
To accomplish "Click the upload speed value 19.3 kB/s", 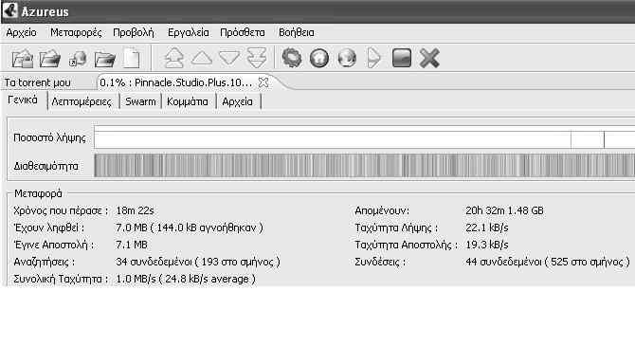I will pyautogui.click(x=487, y=245).
